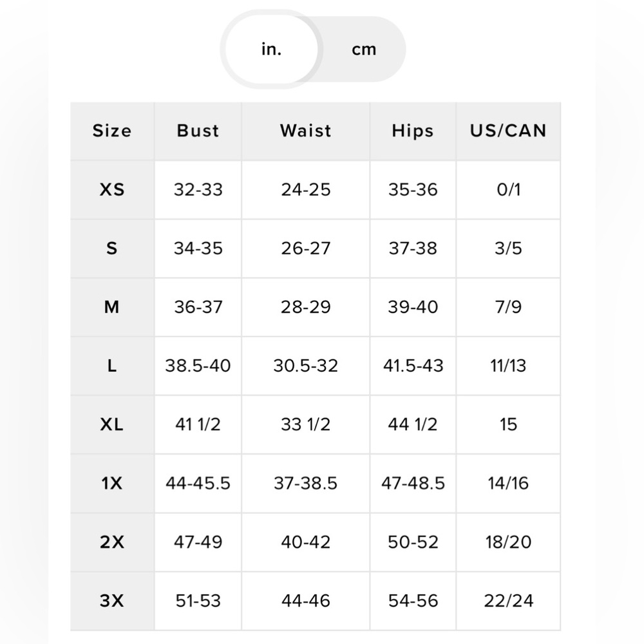Select the 1X size row label
Screen dimensions: 644x644
[x=111, y=483]
